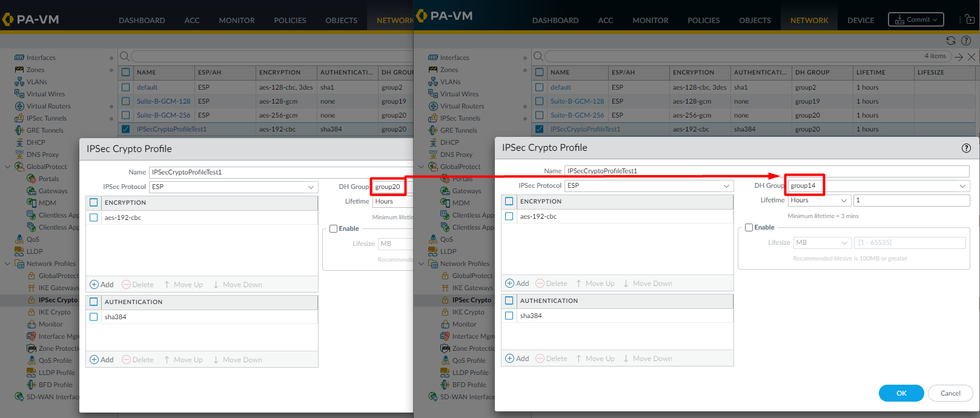Open the DEVICE tab in right window
Viewport: 980px width, 418px height.
(x=861, y=20)
